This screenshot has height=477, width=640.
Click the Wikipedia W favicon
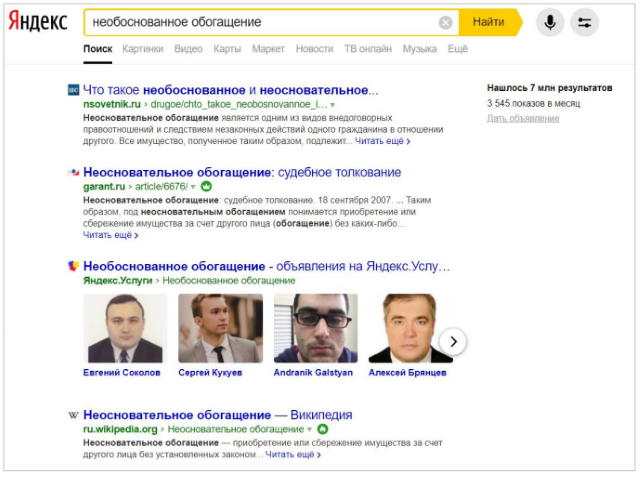click(x=73, y=415)
